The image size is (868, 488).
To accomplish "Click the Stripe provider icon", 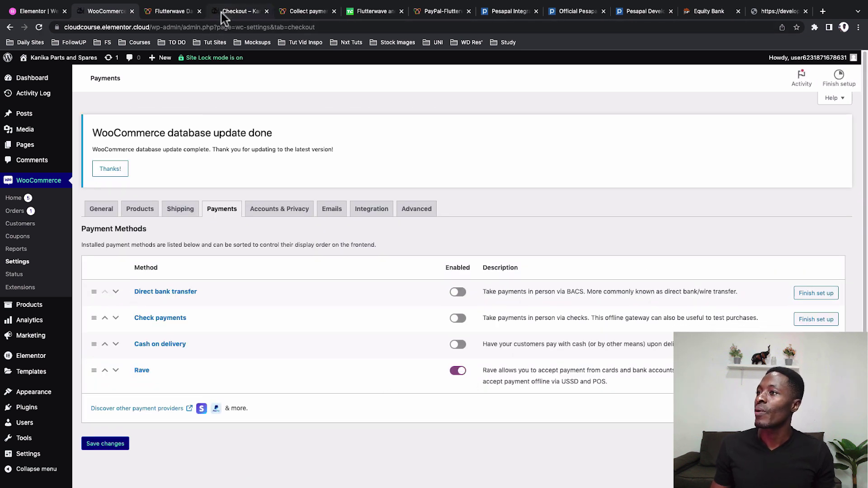I will tap(201, 408).
